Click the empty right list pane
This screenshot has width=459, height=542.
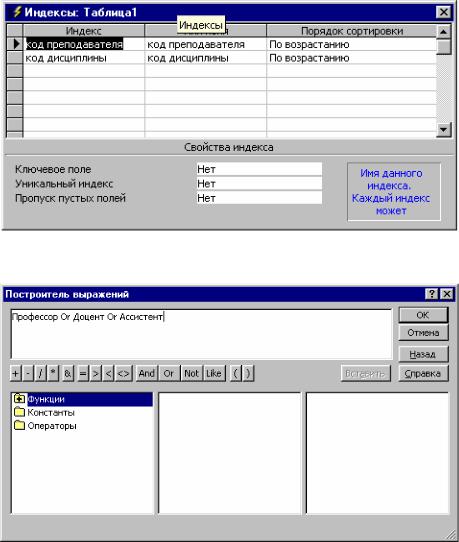point(377,453)
